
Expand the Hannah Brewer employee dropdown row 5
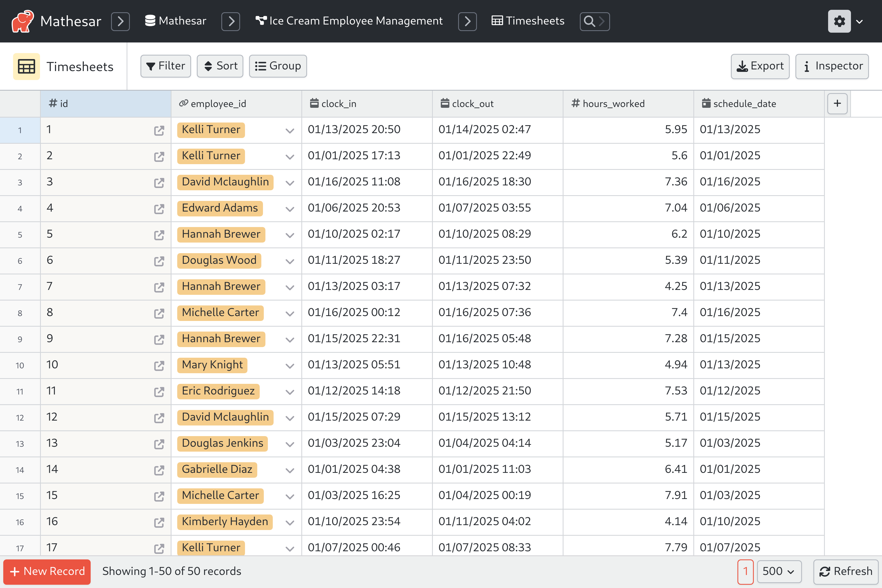[289, 234]
